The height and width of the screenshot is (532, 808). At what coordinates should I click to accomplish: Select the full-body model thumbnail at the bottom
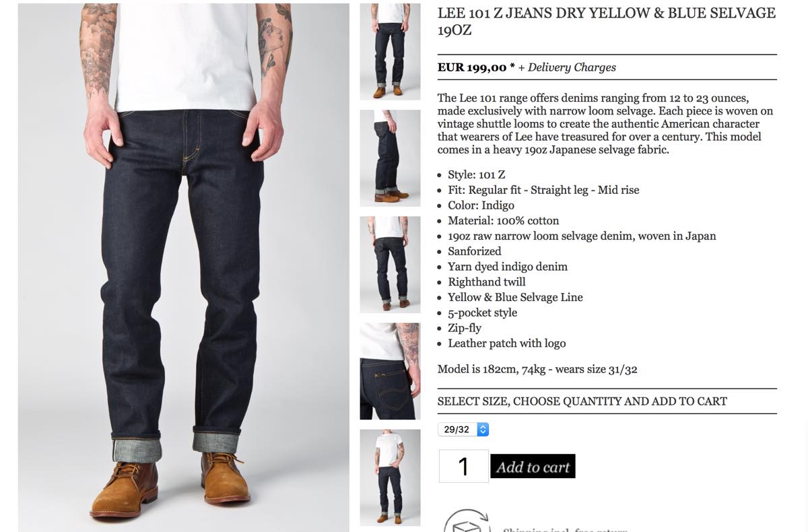pos(390,477)
